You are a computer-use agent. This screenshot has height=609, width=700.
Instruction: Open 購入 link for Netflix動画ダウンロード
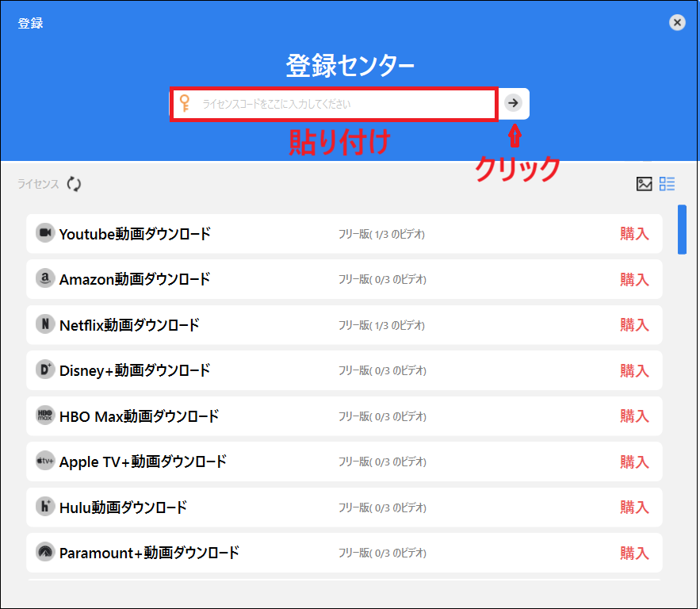(633, 324)
